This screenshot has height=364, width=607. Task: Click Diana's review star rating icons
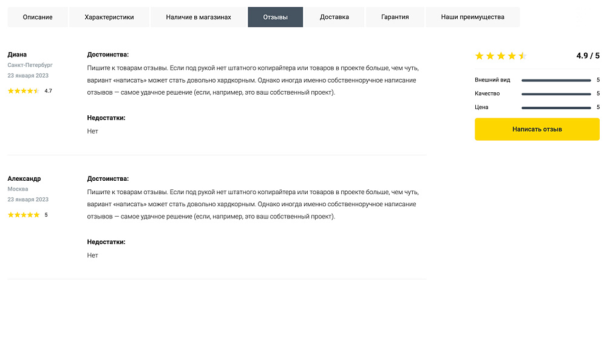tap(24, 91)
